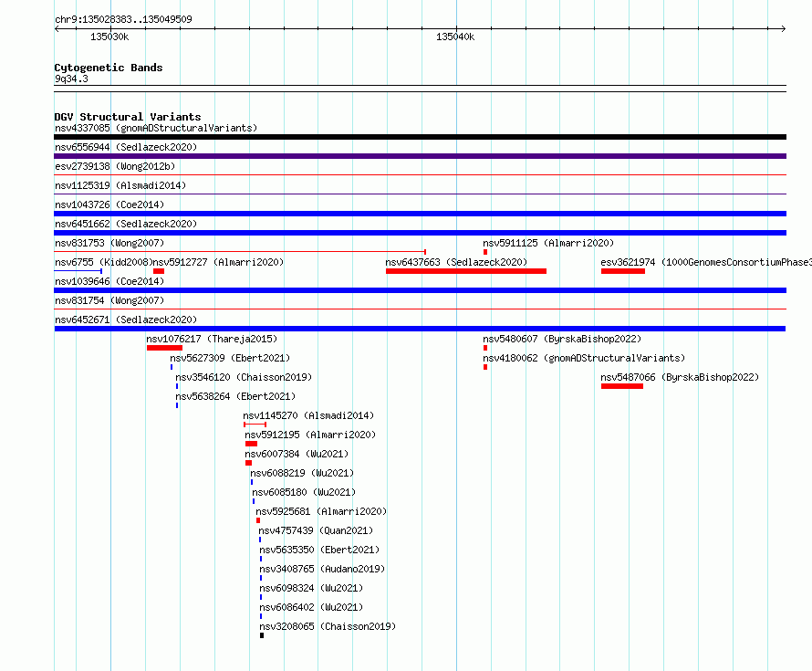The height and width of the screenshot is (671, 812).
Task: Click the nsv1076217 Thareja2015 label
Action: point(212,339)
